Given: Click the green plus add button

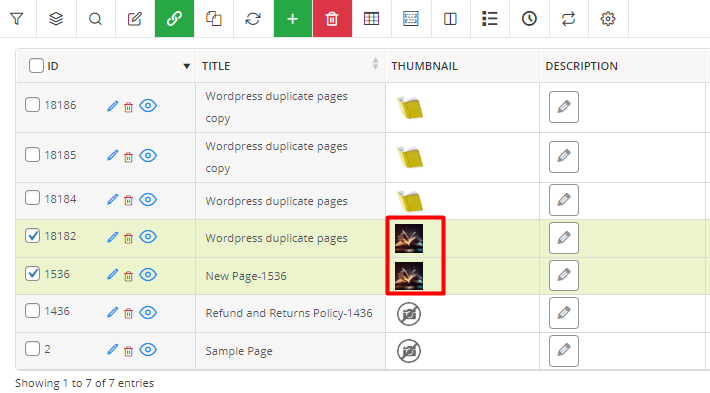Looking at the screenshot, I should [x=293, y=19].
